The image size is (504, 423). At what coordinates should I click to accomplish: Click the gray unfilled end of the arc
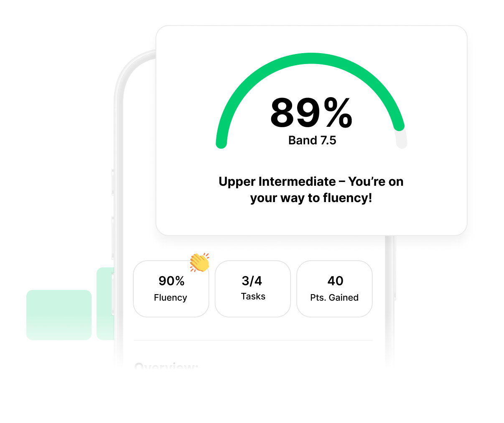(x=402, y=139)
